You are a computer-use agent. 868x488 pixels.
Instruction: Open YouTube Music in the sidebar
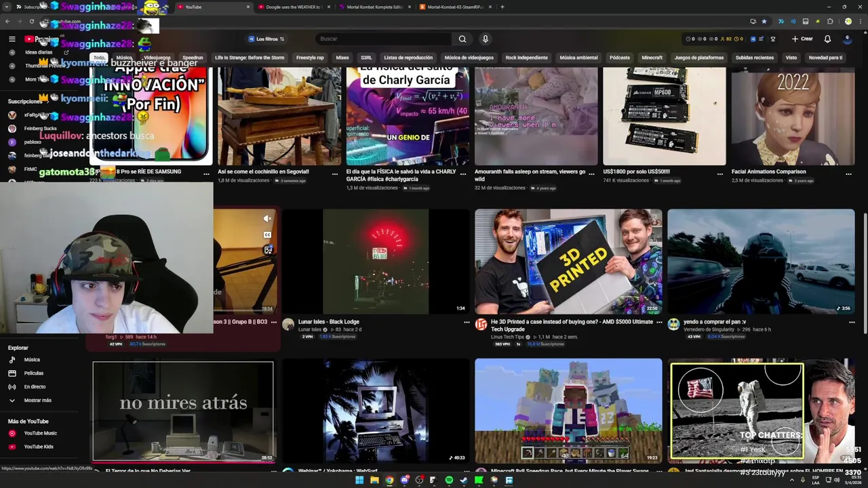pyautogui.click(x=40, y=433)
